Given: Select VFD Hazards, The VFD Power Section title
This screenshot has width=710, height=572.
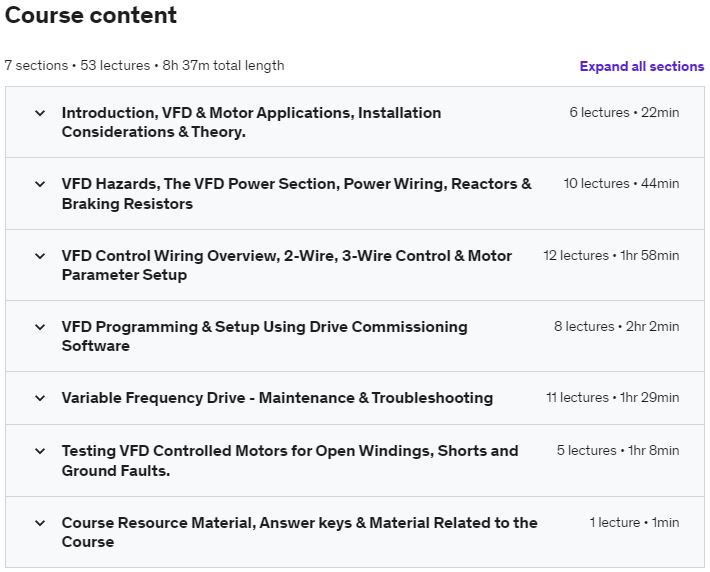Looking at the screenshot, I should coord(296,193).
